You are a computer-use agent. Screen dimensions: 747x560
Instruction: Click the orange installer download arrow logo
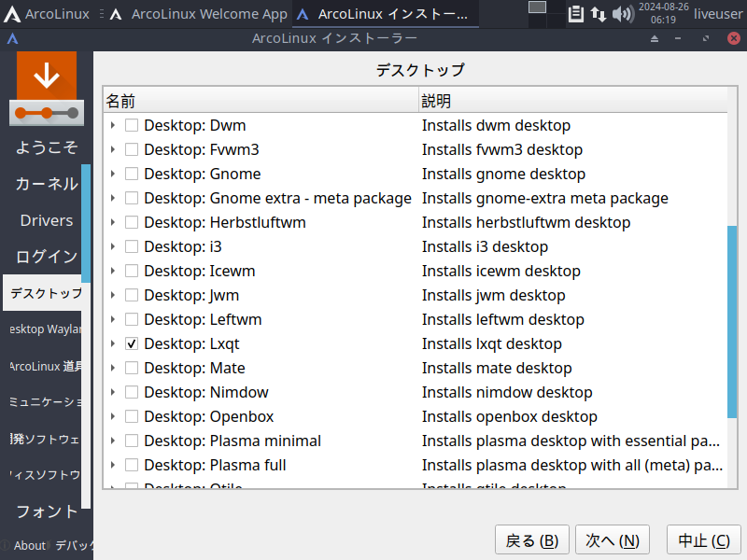[x=47, y=77]
